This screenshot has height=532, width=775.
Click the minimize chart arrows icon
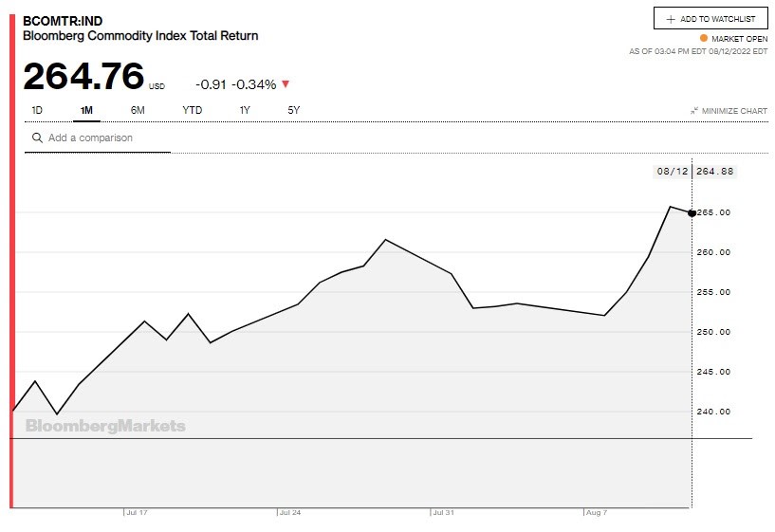[694, 111]
